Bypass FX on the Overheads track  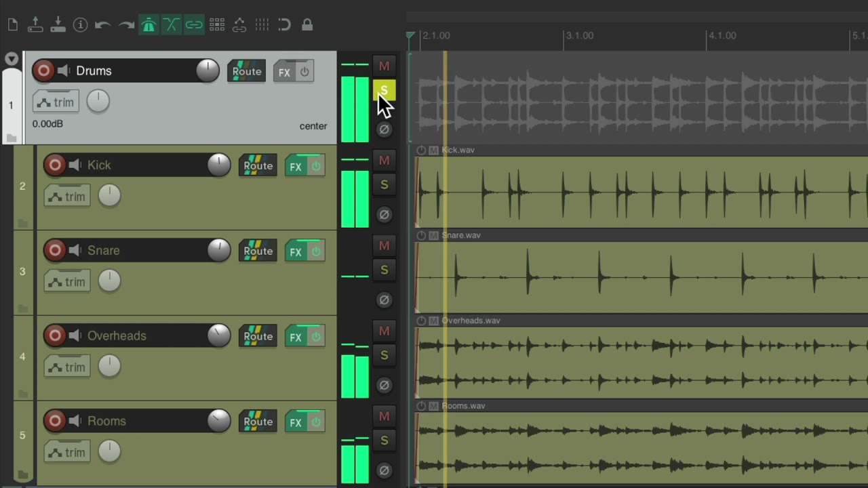pos(316,337)
